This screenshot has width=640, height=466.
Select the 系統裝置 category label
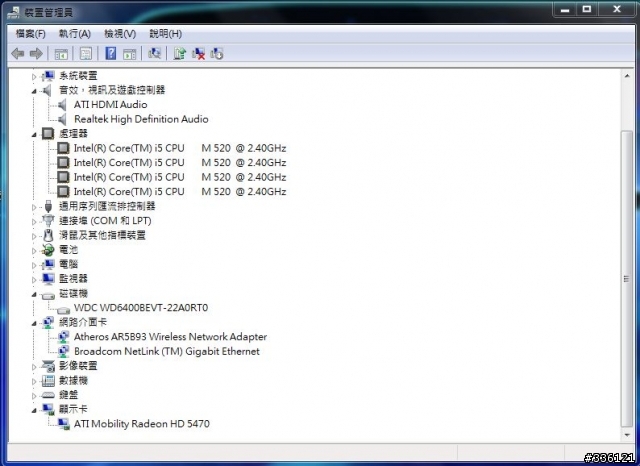[78, 75]
